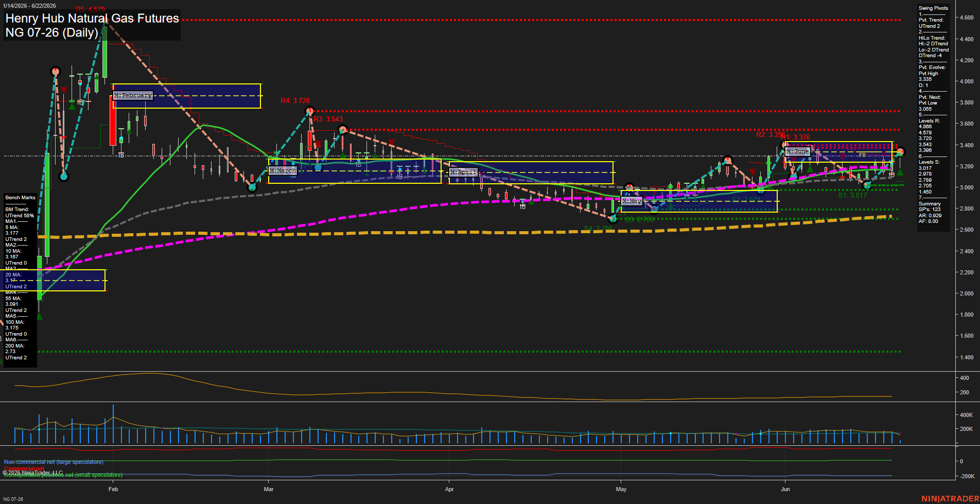The height and width of the screenshot is (504, 980).
Task: Click the Mar label on time axis
Action: coord(269,489)
